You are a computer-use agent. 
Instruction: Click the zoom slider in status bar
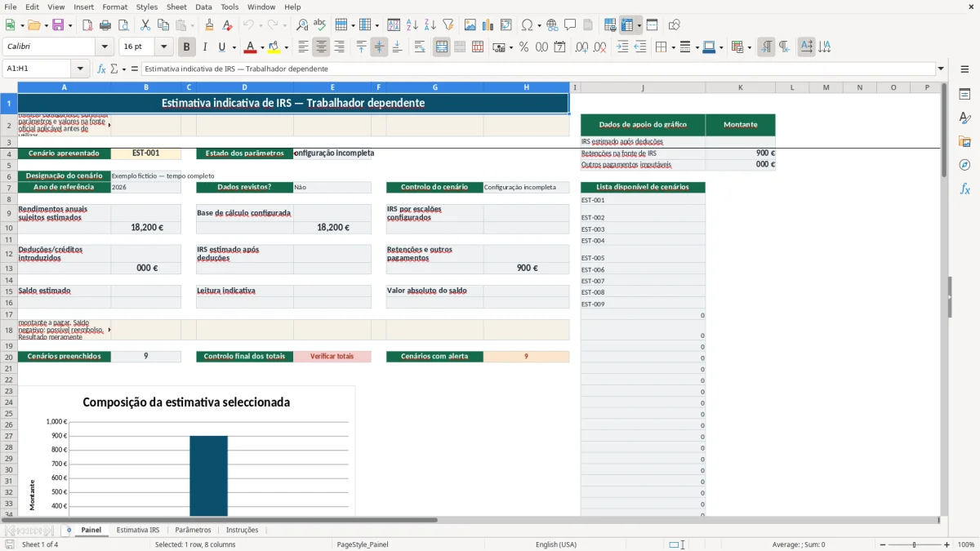915,544
